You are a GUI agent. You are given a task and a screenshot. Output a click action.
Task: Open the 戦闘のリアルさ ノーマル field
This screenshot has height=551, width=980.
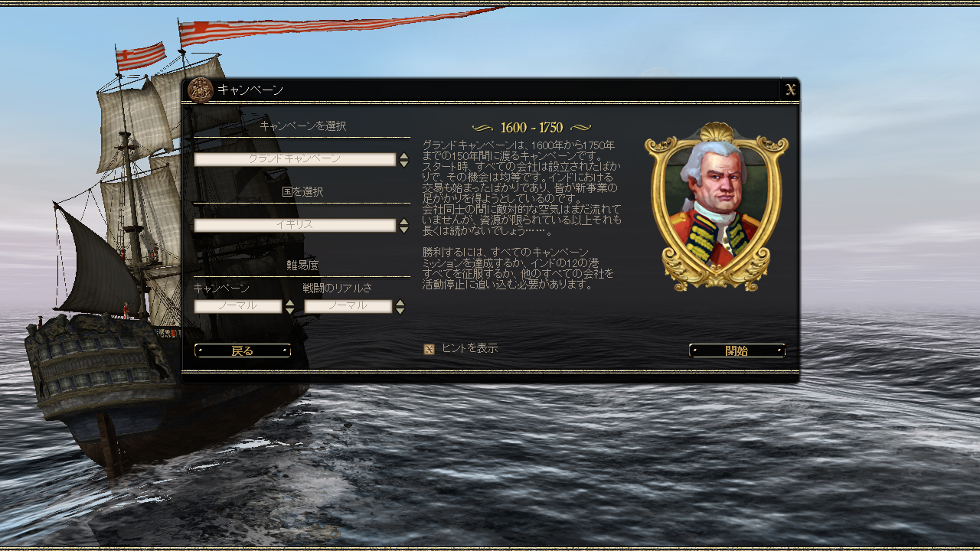click(x=348, y=306)
